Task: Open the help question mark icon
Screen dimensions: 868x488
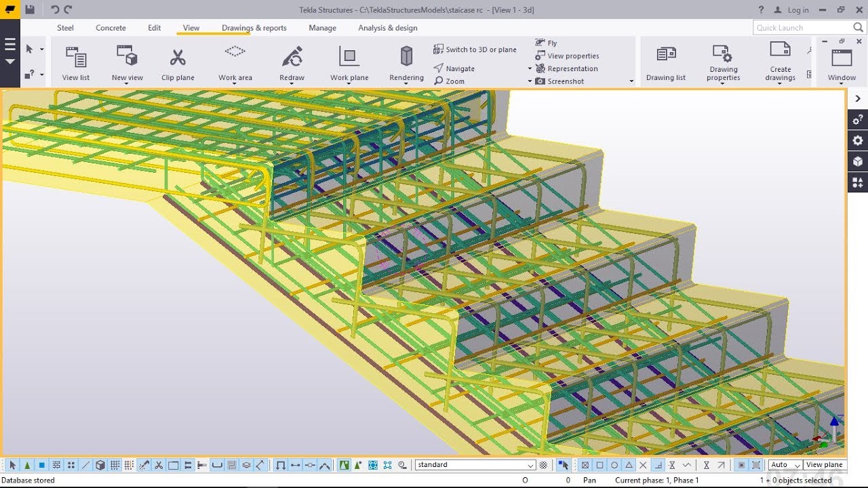Action: (761, 9)
